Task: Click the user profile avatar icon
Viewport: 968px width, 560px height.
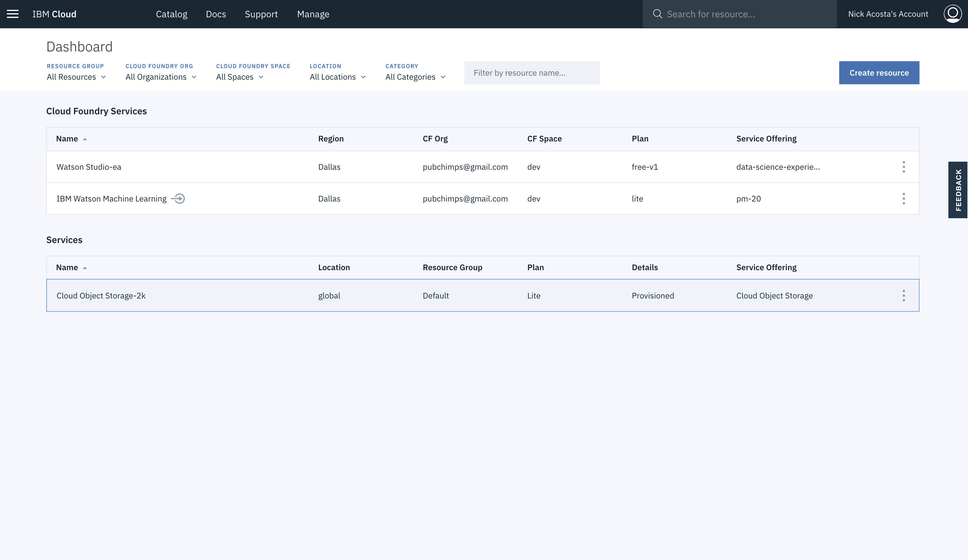Action: click(953, 14)
